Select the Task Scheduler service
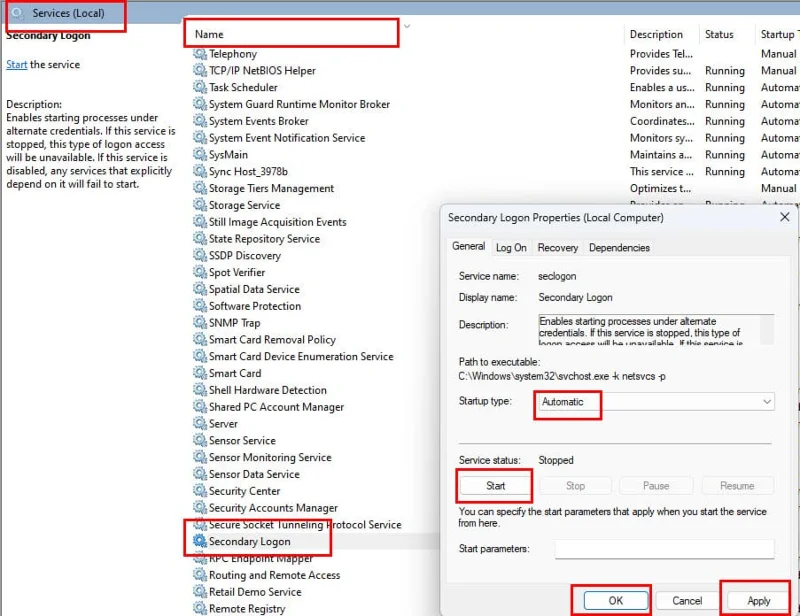 (x=242, y=87)
